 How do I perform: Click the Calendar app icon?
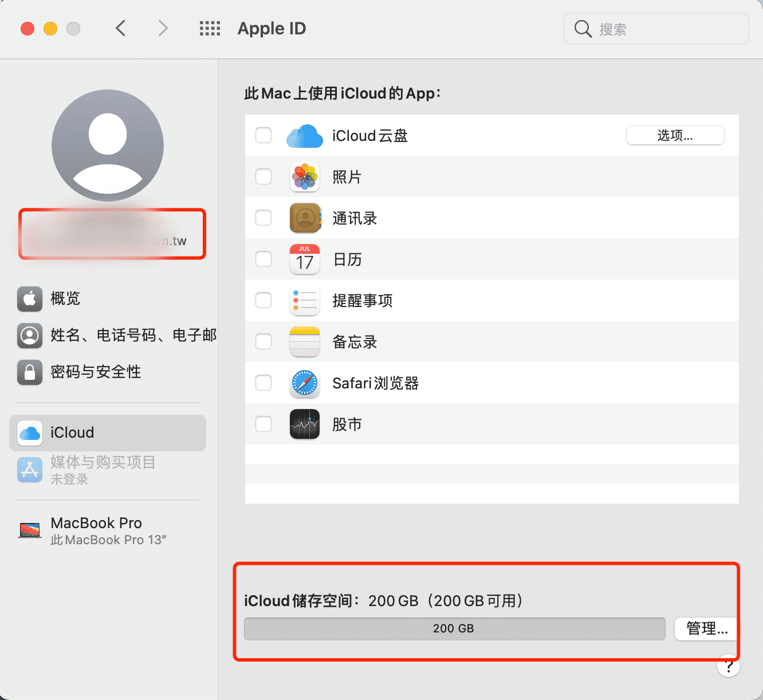304,259
